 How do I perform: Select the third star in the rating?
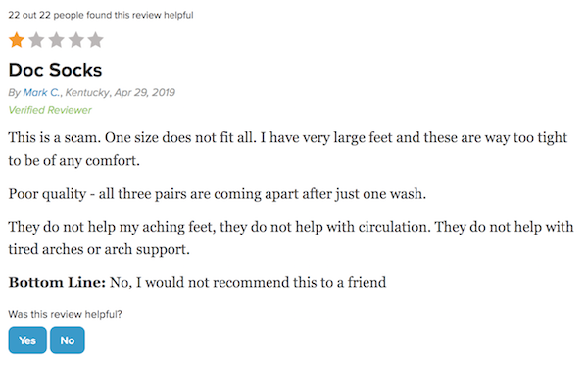(56, 40)
